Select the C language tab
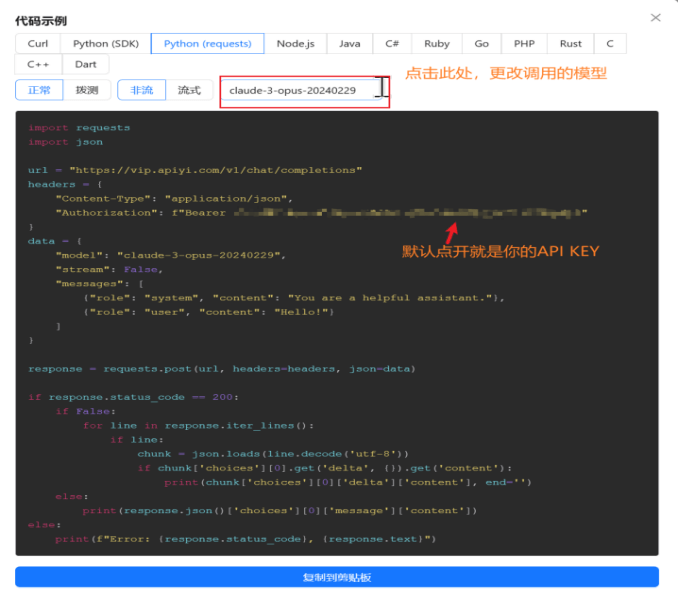 [x=610, y=44]
